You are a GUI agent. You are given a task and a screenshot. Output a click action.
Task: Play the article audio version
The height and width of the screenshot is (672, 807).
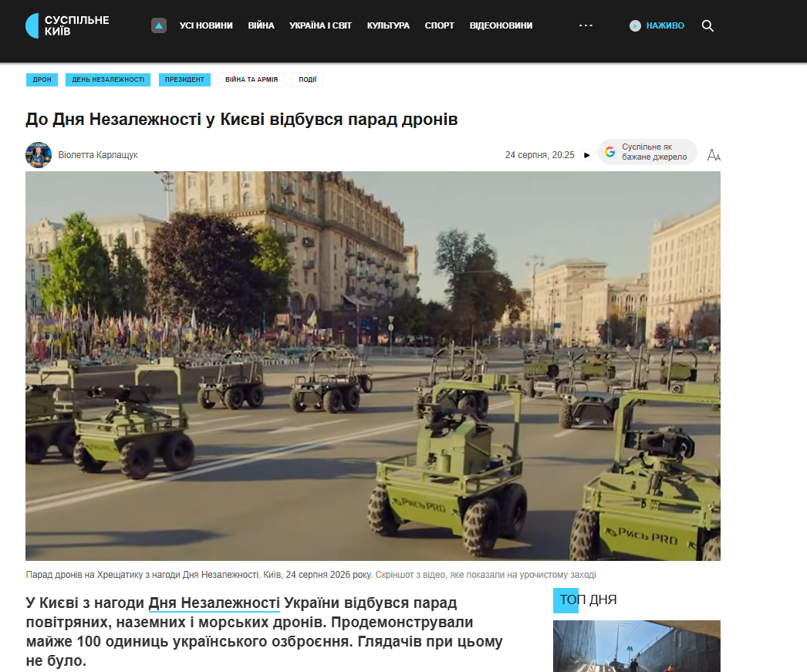tap(586, 155)
